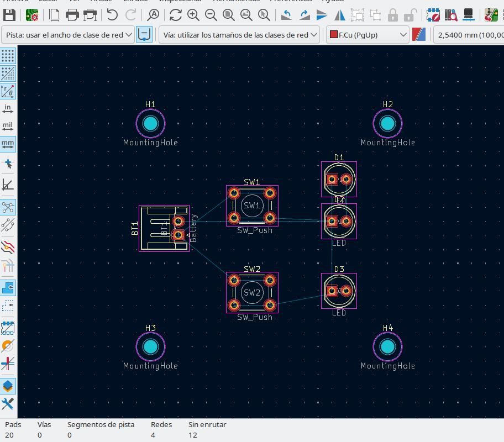The image size is (504, 442).
Task: Zoom out using magnifier minus icon
Action: tap(211, 15)
